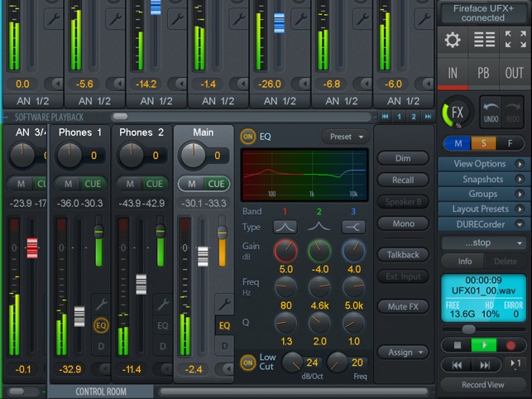The width and height of the screenshot is (532, 399).
Task: Open the EQ Preset dropdown
Action: [x=346, y=137]
